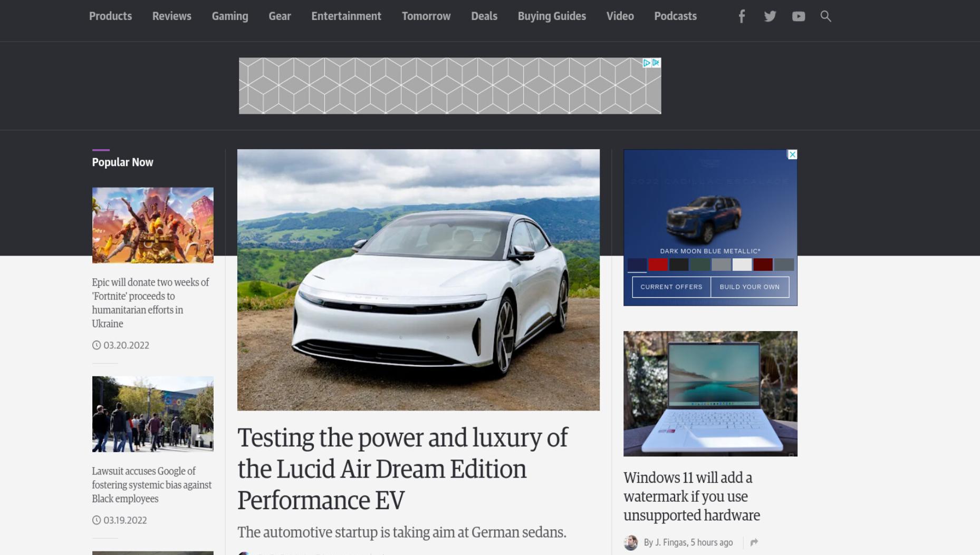Click clock icon next to 03.19.2022
The image size is (980, 555).
click(x=97, y=520)
